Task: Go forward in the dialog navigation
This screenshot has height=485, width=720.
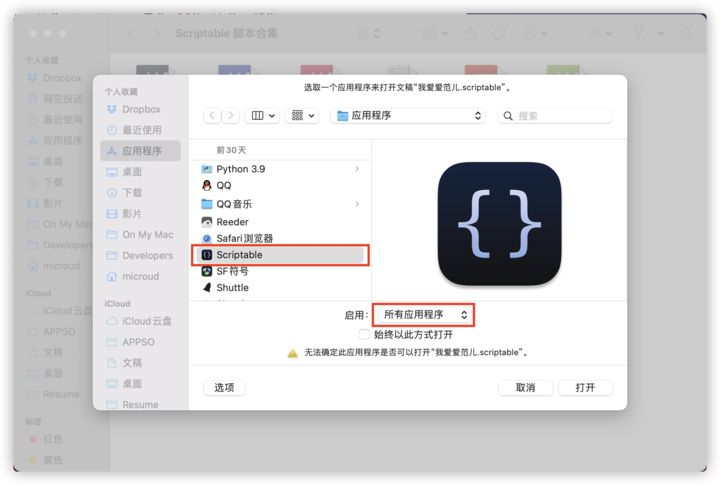Action: click(x=231, y=115)
